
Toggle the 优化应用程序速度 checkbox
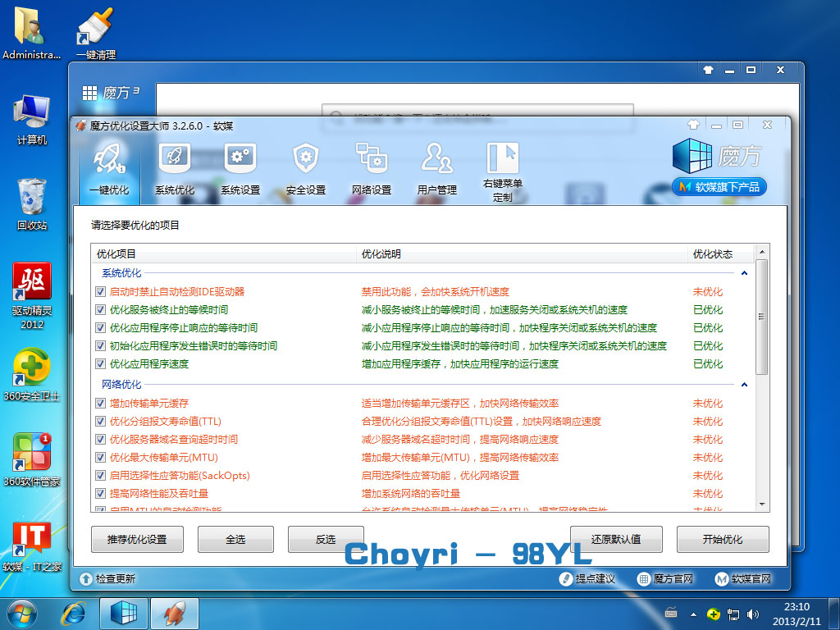point(101,364)
